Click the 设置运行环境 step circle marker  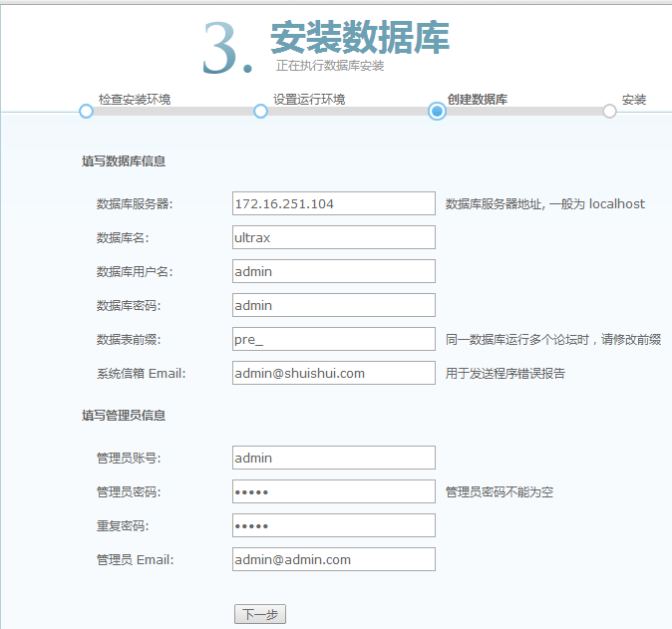(260, 111)
